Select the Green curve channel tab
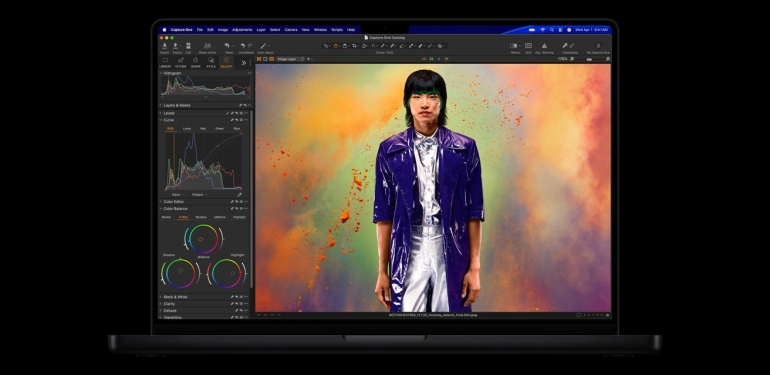770x375 pixels. (220, 129)
